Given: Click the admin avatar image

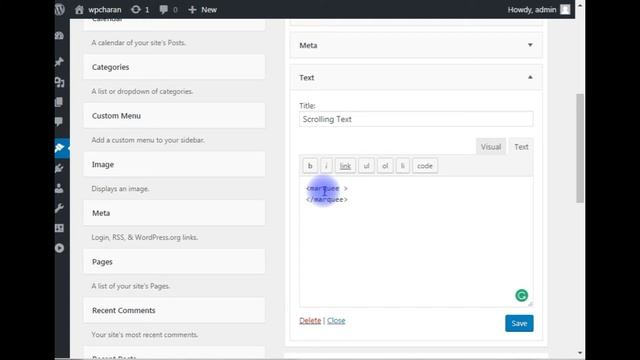Looking at the screenshot, I should coord(565,9).
